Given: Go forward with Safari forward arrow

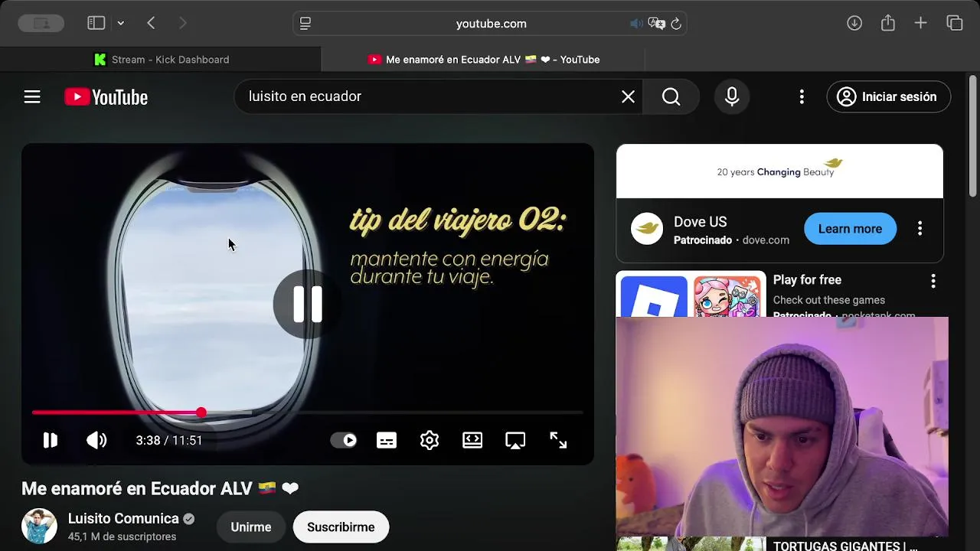Looking at the screenshot, I should [182, 23].
